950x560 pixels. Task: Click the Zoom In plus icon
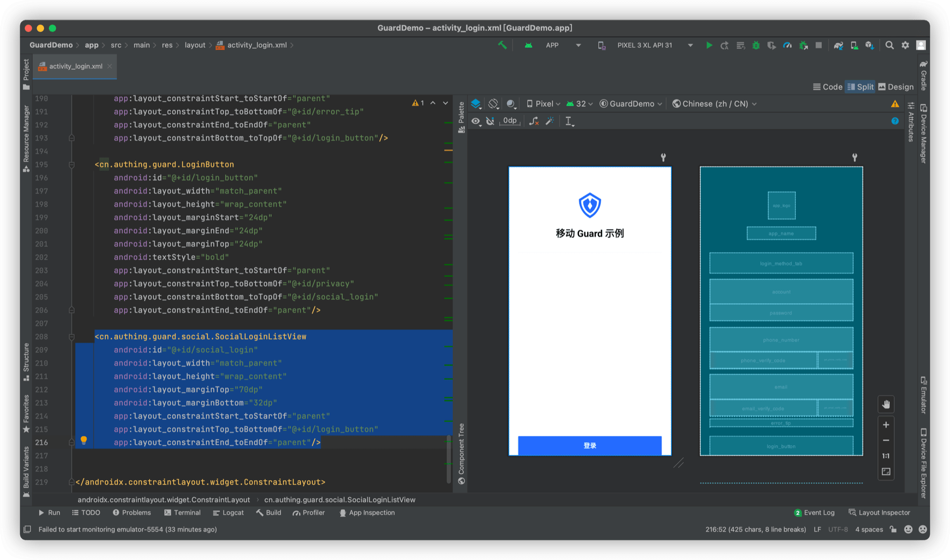pos(886,425)
